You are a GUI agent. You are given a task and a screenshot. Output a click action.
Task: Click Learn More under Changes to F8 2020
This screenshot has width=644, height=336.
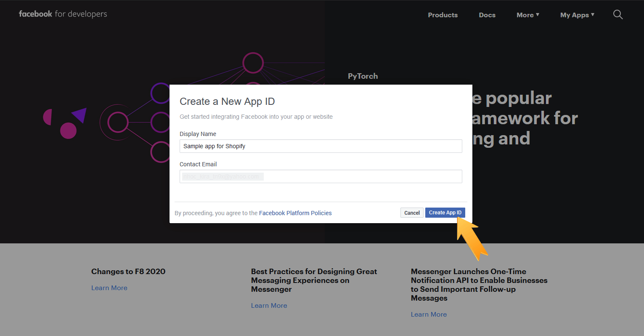coord(109,288)
